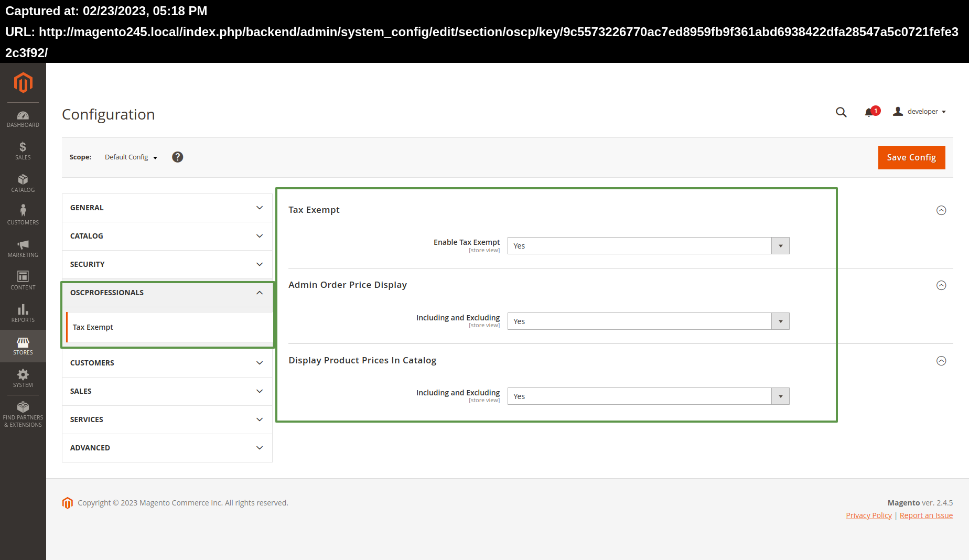
Task: Click the Save Config button
Action: click(911, 157)
